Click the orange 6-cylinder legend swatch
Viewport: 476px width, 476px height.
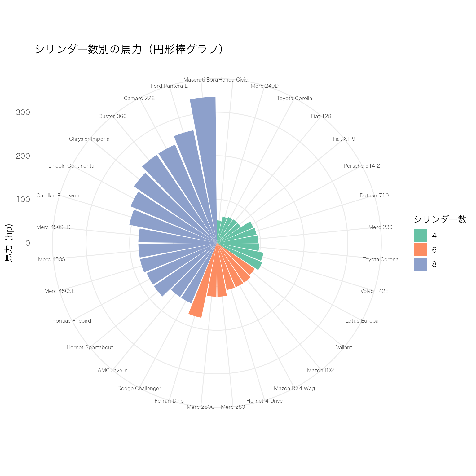tap(420, 250)
